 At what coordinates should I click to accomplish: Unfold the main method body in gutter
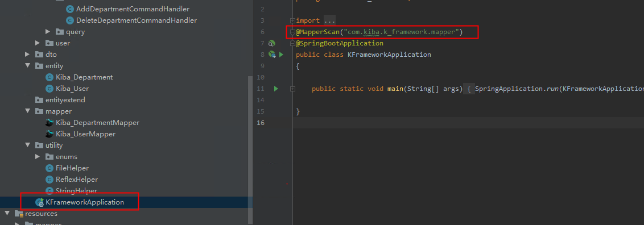[292, 89]
